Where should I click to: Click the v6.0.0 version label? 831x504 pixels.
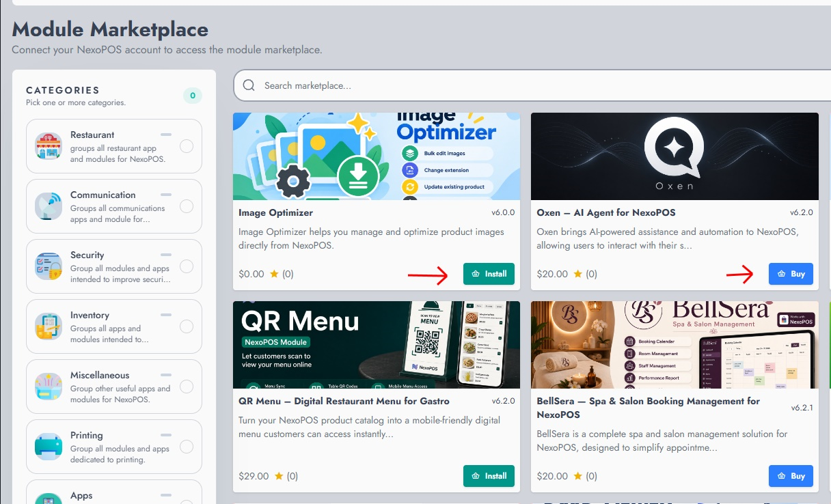pyautogui.click(x=503, y=212)
